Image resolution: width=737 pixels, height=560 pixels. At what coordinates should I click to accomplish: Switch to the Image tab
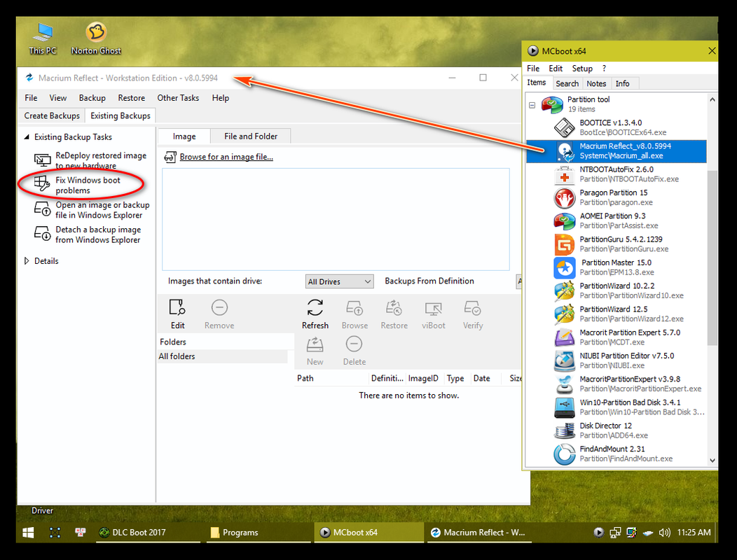click(184, 136)
